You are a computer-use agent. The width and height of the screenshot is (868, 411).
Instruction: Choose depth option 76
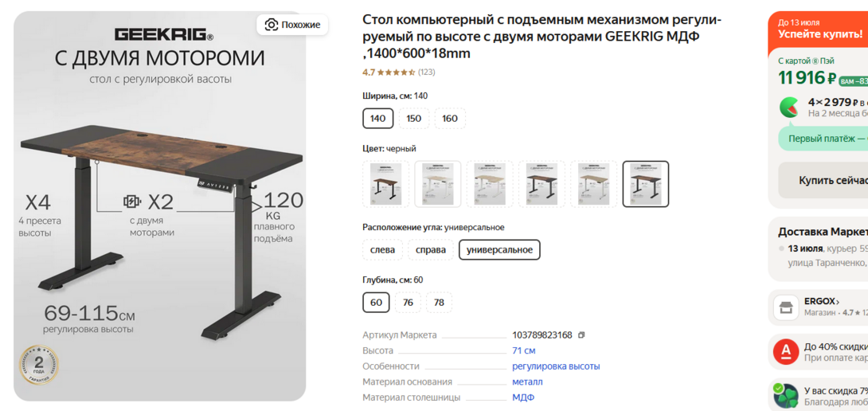pos(408,303)
